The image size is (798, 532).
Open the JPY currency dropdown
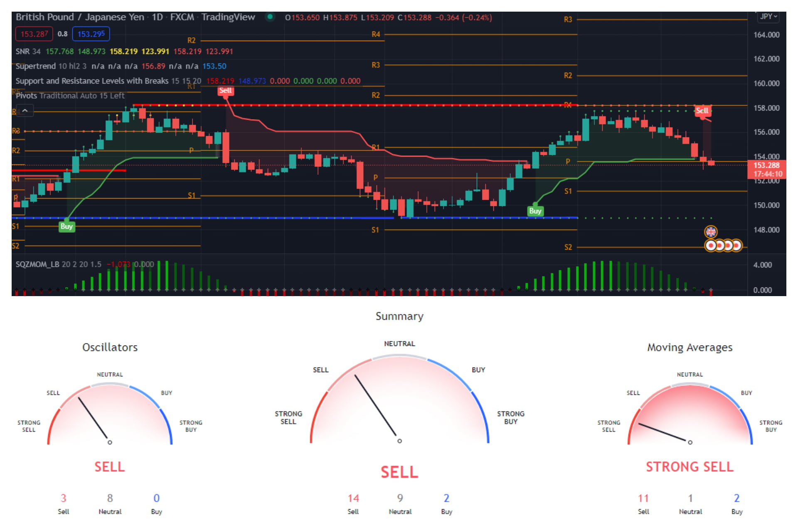[x=768, y=17]
